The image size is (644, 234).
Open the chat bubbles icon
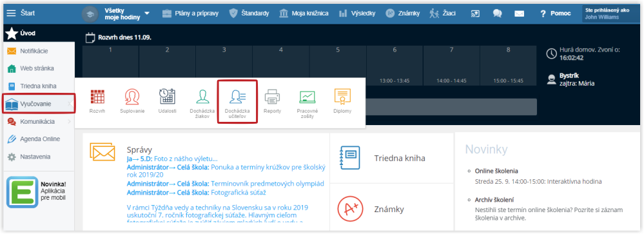(498, 14)
